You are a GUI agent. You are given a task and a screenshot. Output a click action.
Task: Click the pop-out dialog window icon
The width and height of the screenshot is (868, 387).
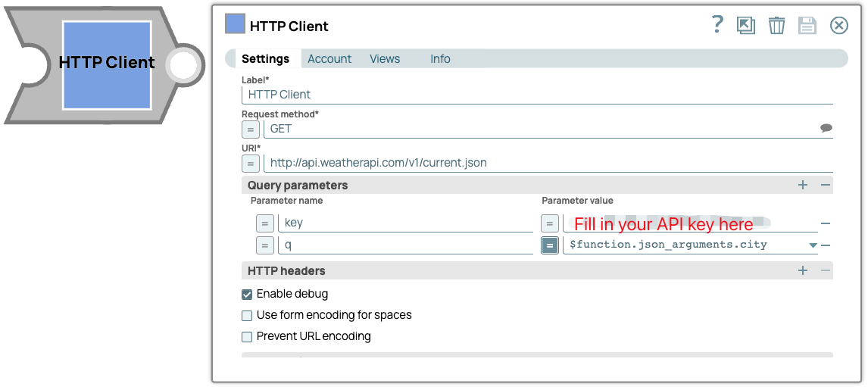point(746,26)
